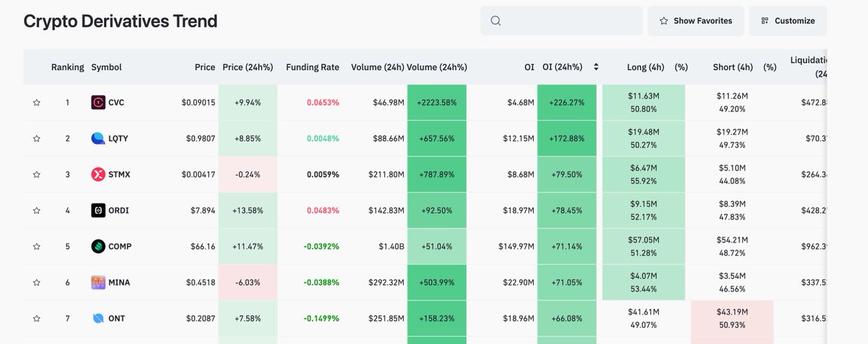Screen dimensions: 868x344
Task: Click the $22.90M open interest cell
Action: [518, 283]
